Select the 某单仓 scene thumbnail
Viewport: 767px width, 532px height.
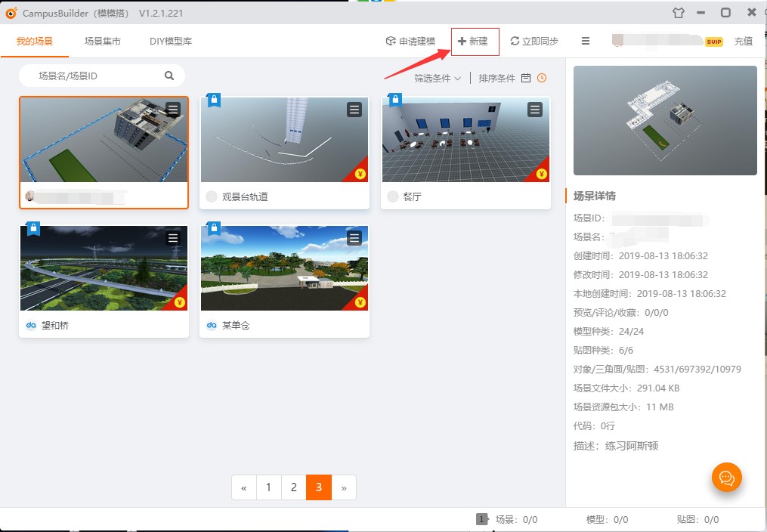tap(285, 268)
